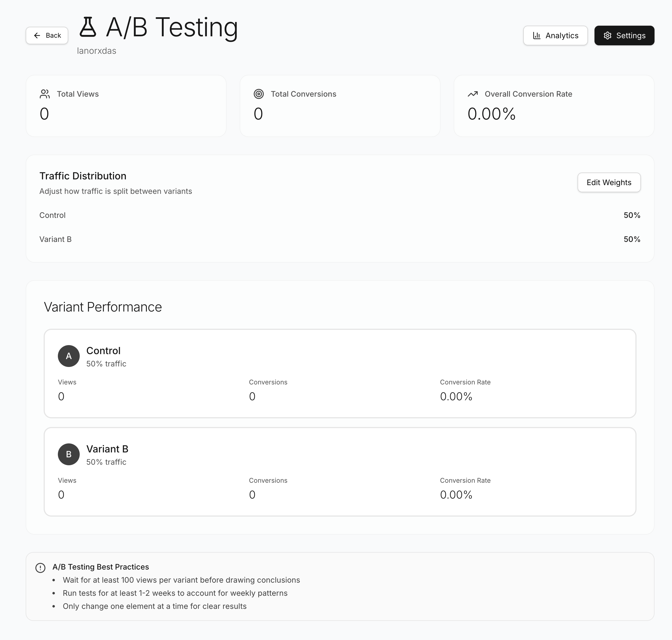Click the back arrow icon

click(37, 35)
